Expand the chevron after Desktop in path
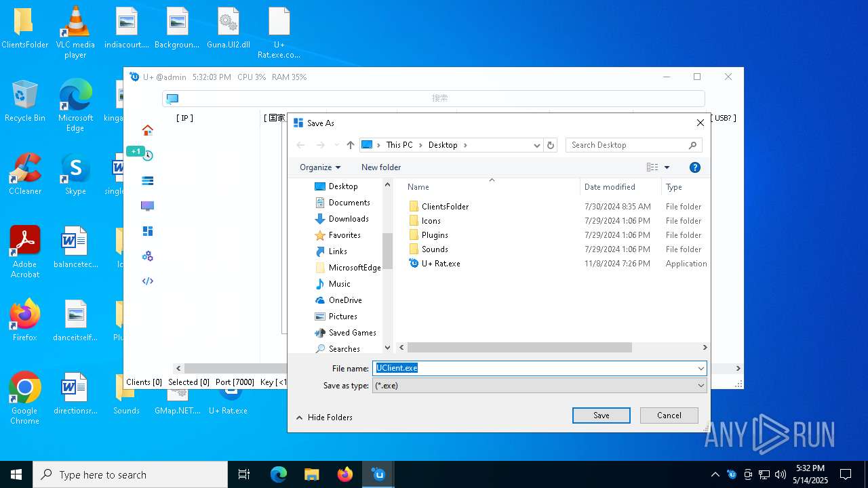The height and width of the screenshot is (488, 868). point(465,145)
